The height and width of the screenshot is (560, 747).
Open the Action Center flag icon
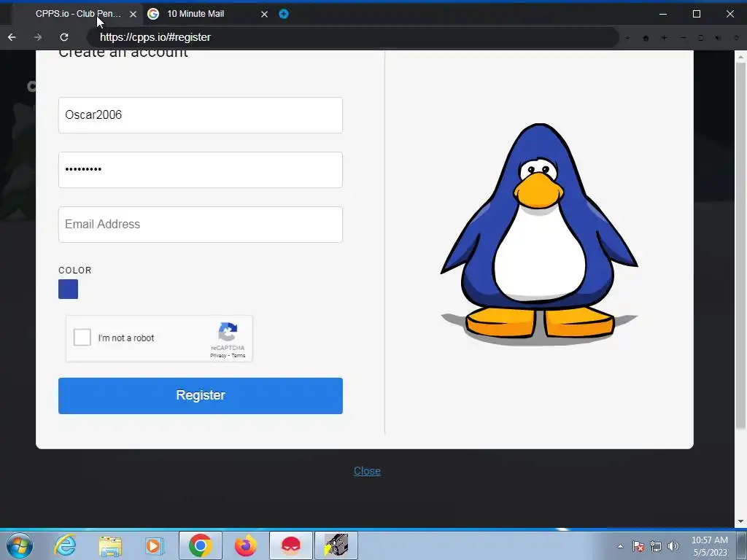coord(638,546)
